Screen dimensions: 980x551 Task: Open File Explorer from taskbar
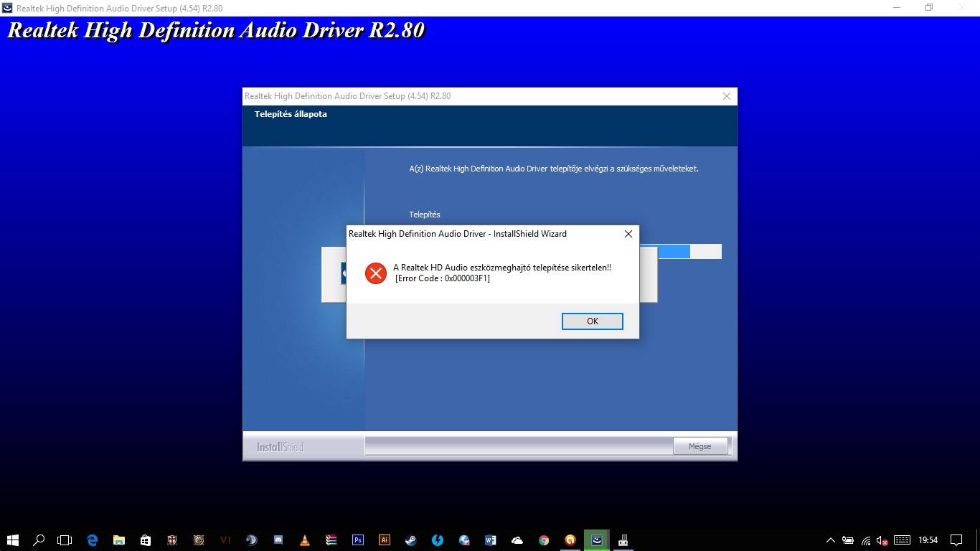click(118, 540)
